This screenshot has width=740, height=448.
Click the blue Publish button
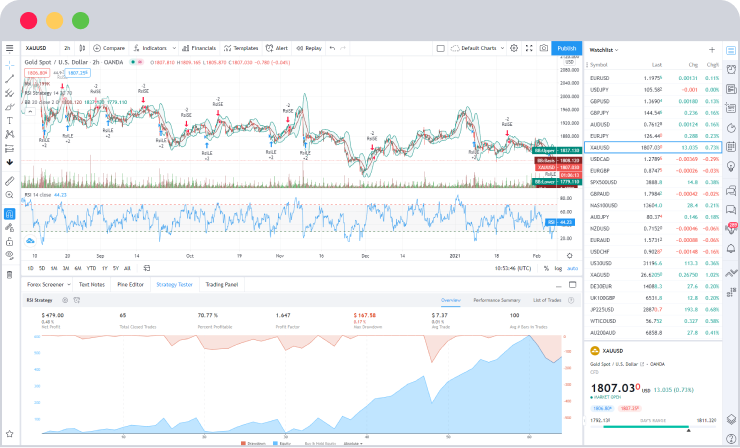click(x=566, y=48)
